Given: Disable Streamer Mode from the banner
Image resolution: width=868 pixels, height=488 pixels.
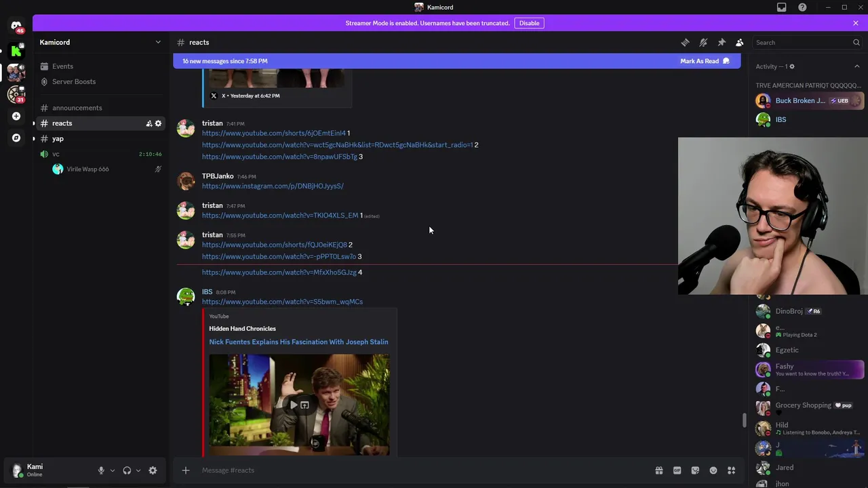Looking at the screenshot, I should [529, 23].
